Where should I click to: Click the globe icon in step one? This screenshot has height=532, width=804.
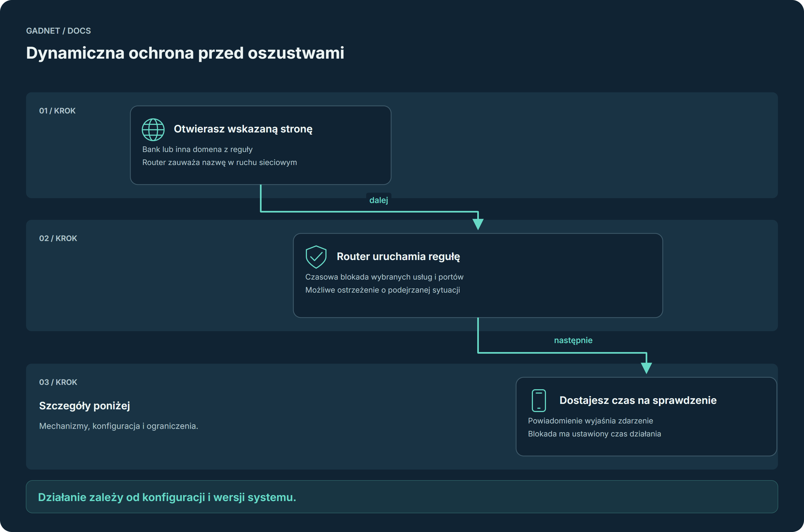[153, 129]
